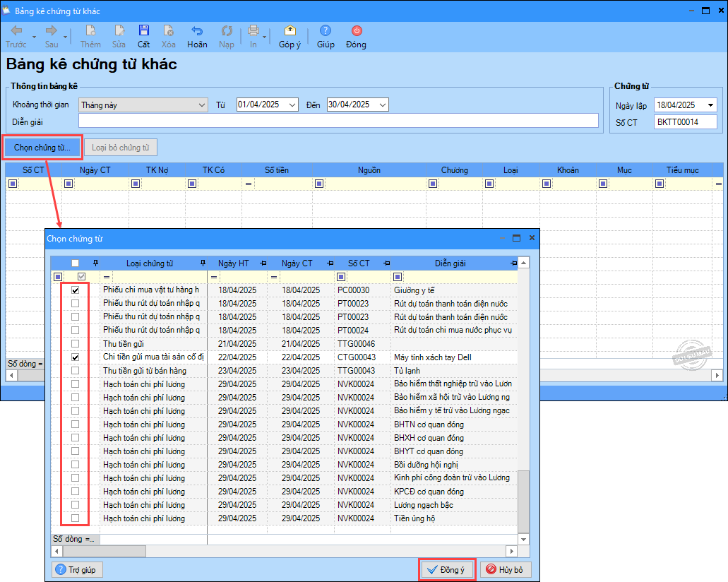Screen dimensions: 728x582
Task: Go to next record with Sau
Action: click(x=52, y=37)
